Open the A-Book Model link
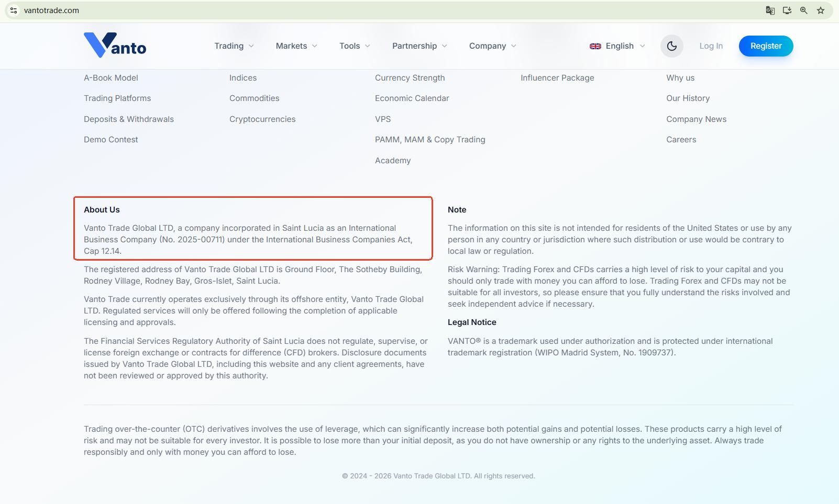 [x=111, y=77]
